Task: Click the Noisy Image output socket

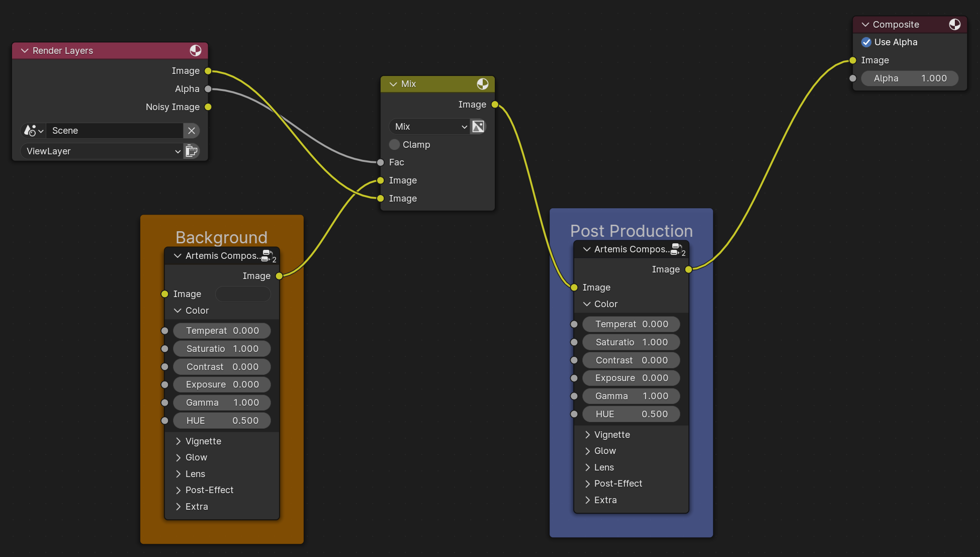Action: point(208,107)
